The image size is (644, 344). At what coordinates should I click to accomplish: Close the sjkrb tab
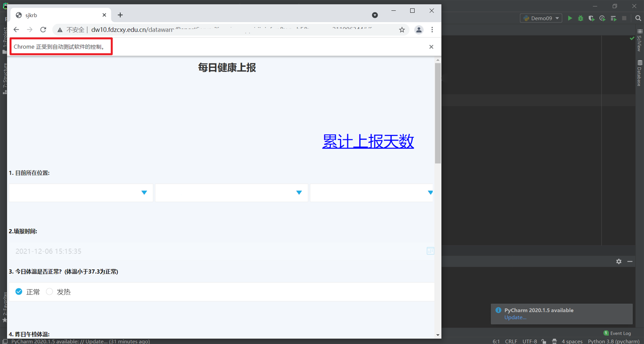pos(104,15)
